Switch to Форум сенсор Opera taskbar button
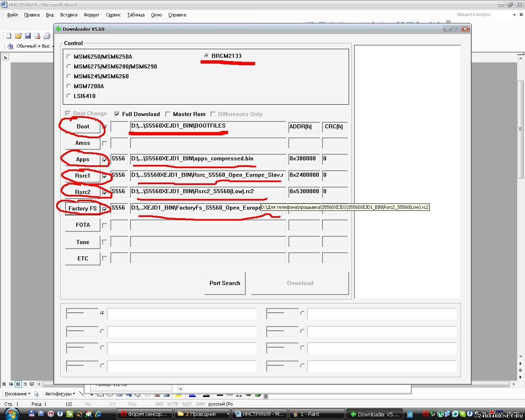Screen dimensions: 525x420 [x=144, y=414]
